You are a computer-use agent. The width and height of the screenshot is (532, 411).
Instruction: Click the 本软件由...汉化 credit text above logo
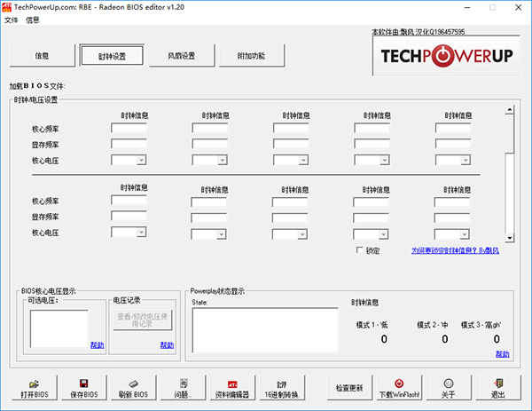[x=419, y=32]
